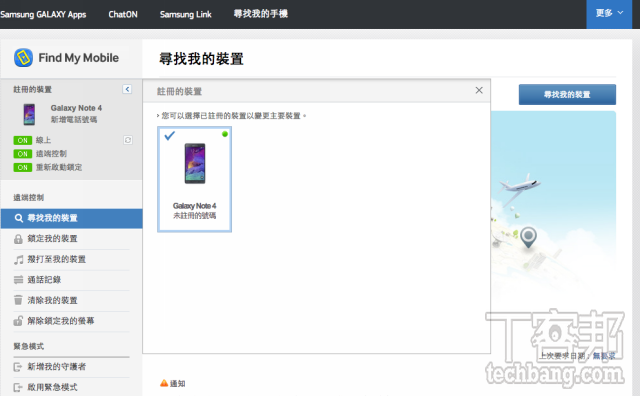This screenshot has height=396, width=640.
Task: Click 新增電話號碼 link under Galaxy Note 4
Action: pos(74,120)
